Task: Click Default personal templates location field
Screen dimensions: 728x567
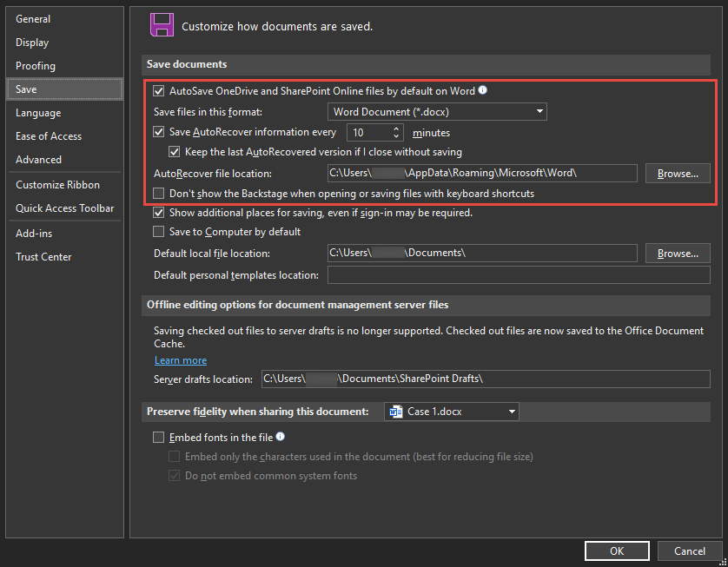Action: 519,274
